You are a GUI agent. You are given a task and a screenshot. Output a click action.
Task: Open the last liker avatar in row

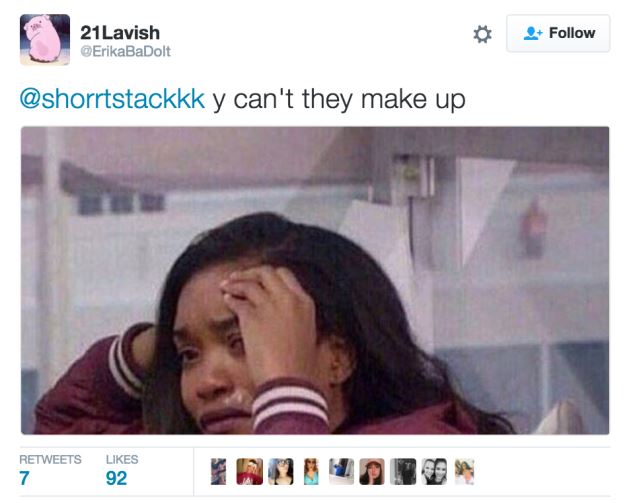tap(464, 472)
